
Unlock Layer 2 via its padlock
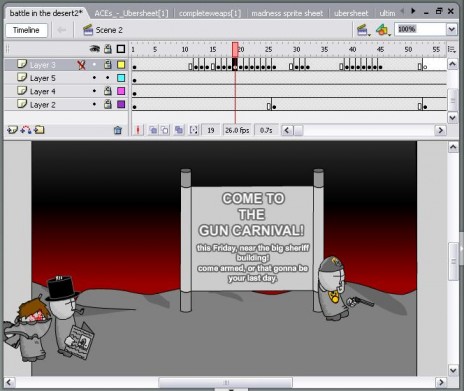[x=107, y=104]
